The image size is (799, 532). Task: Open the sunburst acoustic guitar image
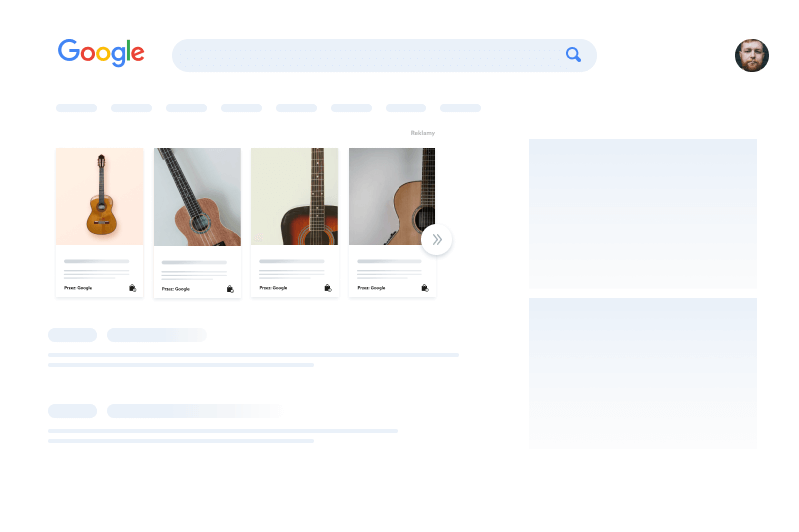click(294, 196)
